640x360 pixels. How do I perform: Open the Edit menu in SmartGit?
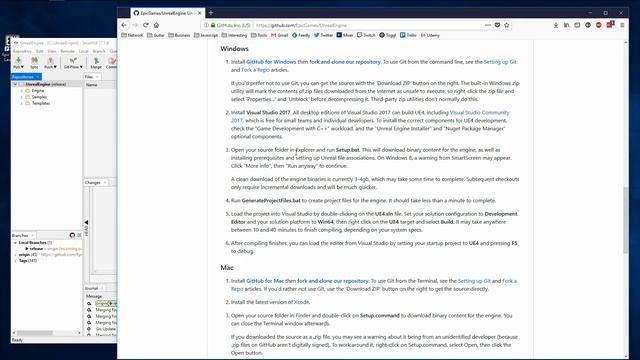40,51
